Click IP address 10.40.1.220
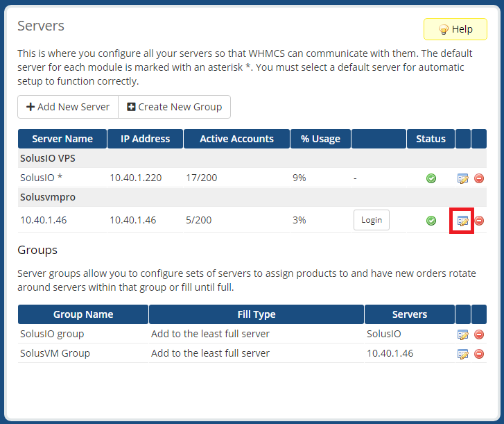This screenshot has height=424, width=504. pos(136,178)
